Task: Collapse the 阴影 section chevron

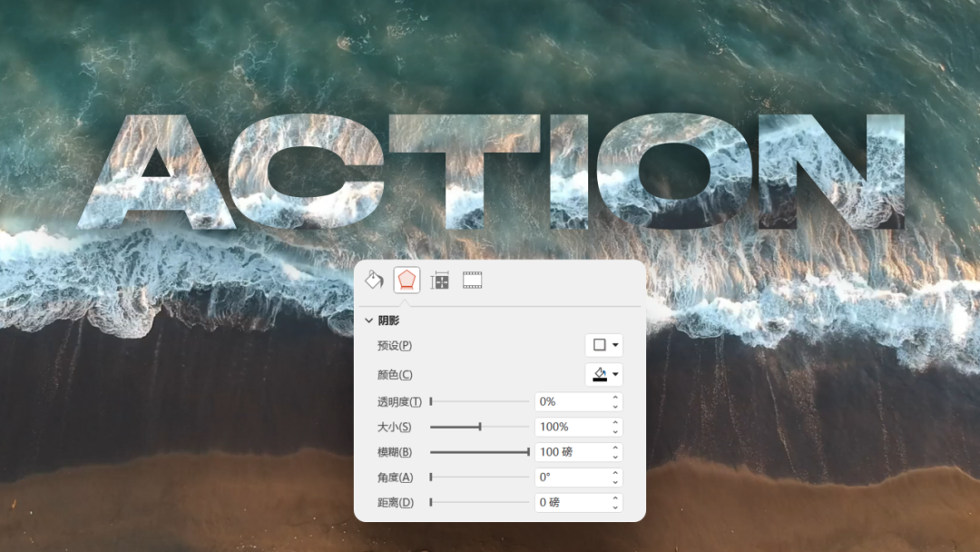Action: [368, 320]
